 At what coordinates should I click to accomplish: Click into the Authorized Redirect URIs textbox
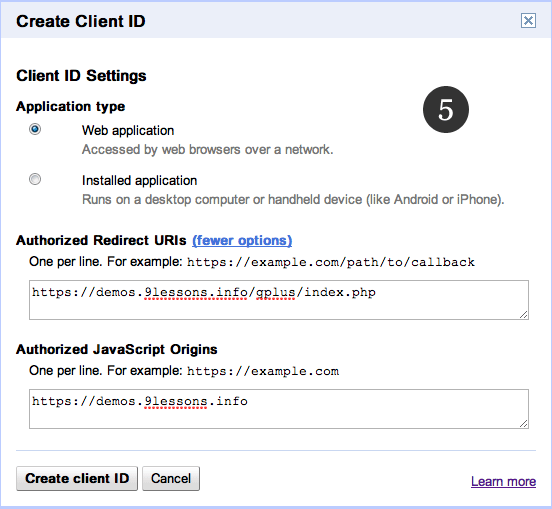click(x=279, y=300)
